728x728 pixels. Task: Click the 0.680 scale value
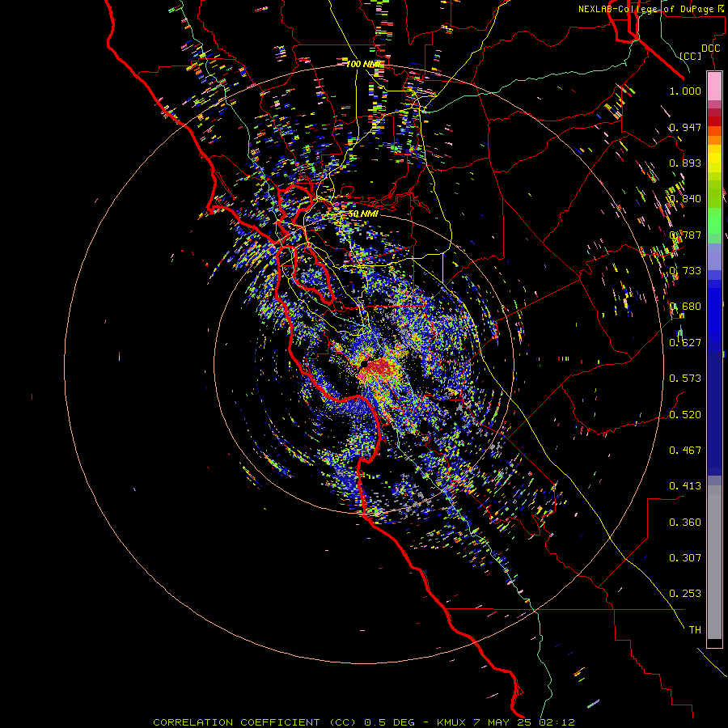pos(685,307)
